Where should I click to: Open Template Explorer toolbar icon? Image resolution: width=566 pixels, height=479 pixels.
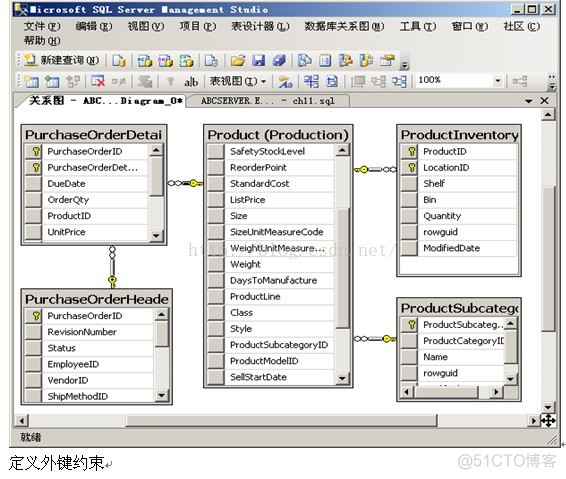366,60
